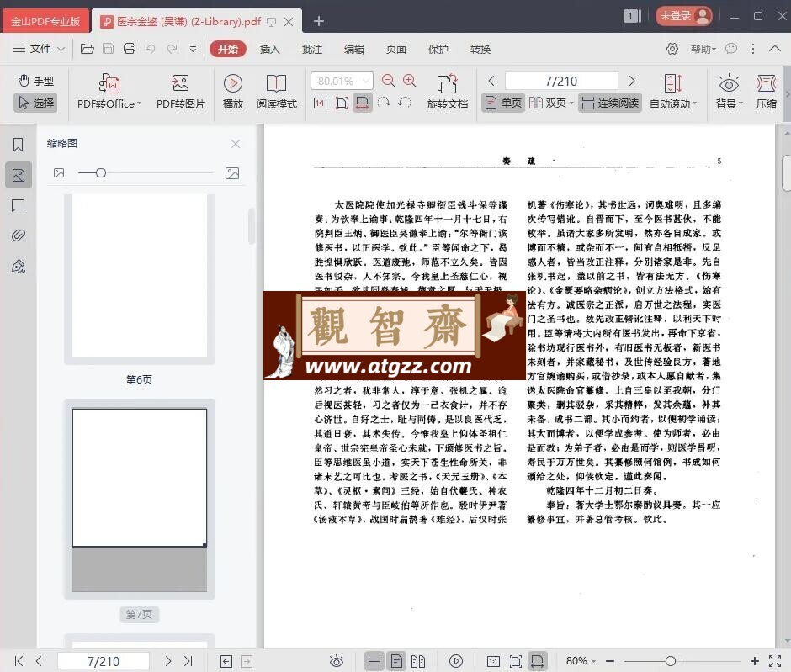Toggle eye protection mode in status bar
The height and width of the screenshot is (672, 791).
click(x=337, y=661)
